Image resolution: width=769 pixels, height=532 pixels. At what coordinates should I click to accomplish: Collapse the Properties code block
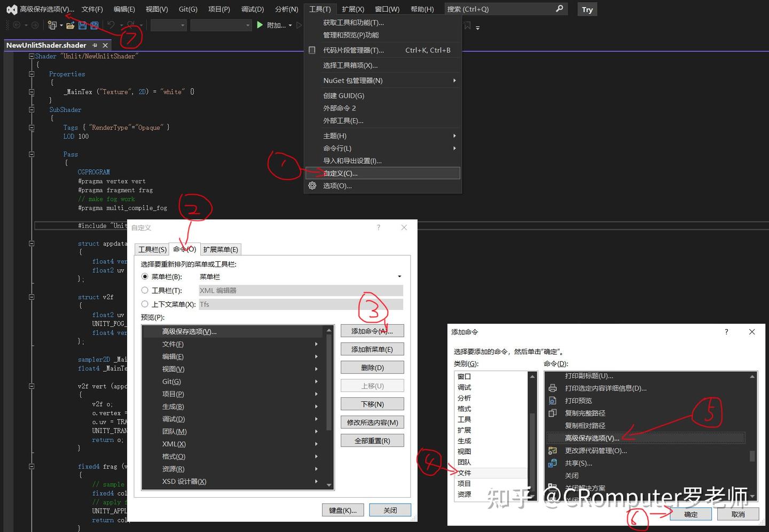click(32, 74)
